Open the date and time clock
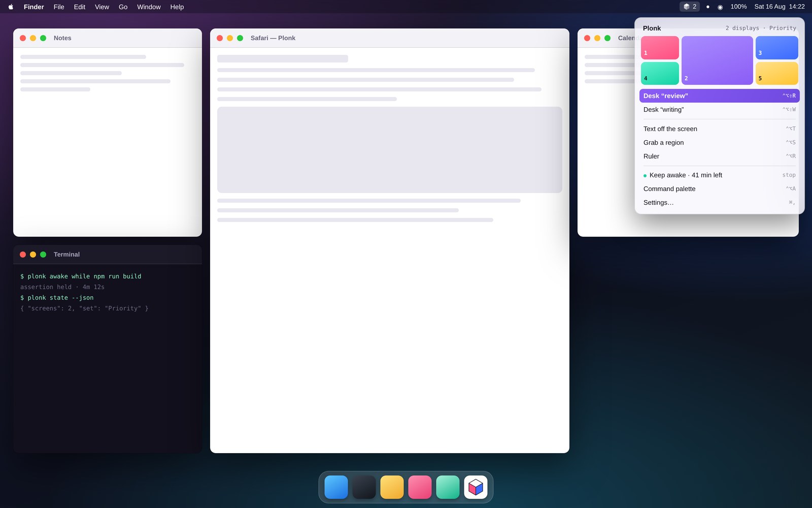 780,7
